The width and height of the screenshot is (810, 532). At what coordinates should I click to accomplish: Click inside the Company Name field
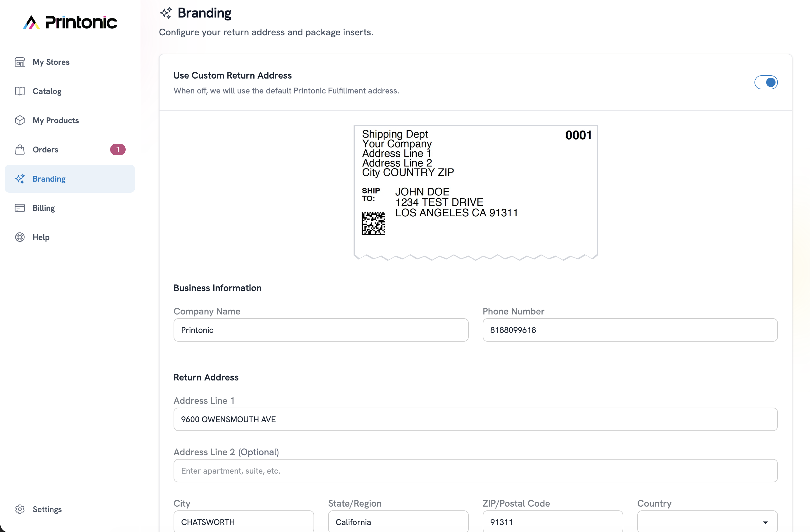tap(320, 330)
